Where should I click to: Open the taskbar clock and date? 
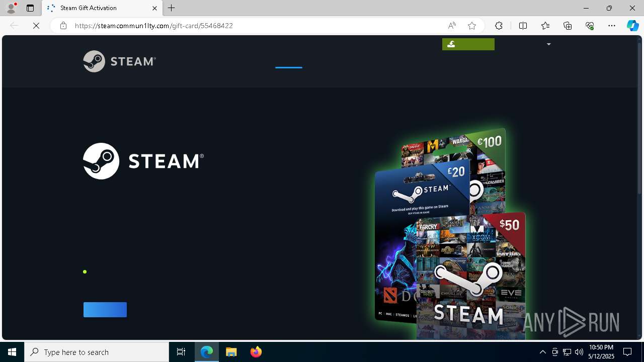[x=601, y=352]
